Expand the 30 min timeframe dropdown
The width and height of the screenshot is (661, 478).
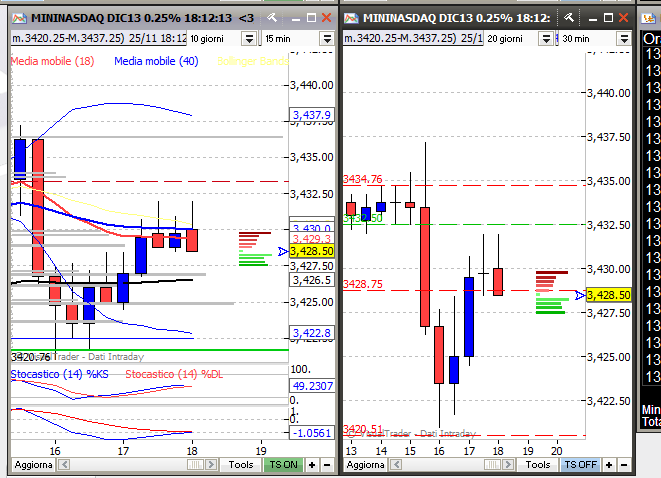(623, 39)
